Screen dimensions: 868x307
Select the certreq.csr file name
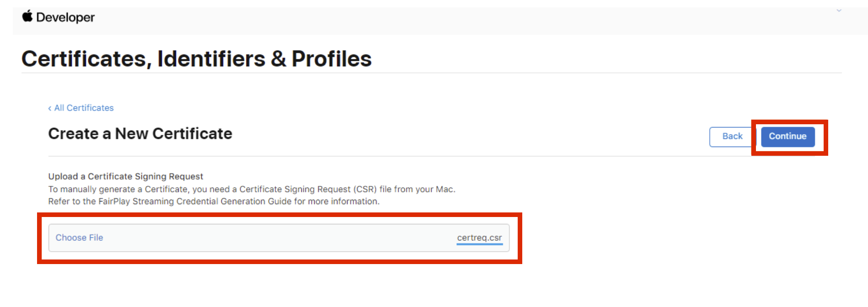click(x=479, y=238)
